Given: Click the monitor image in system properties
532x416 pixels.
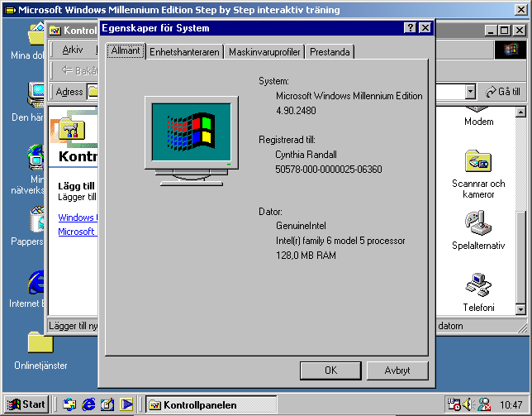Looking at the screenshot, I should tap(192, 141).
